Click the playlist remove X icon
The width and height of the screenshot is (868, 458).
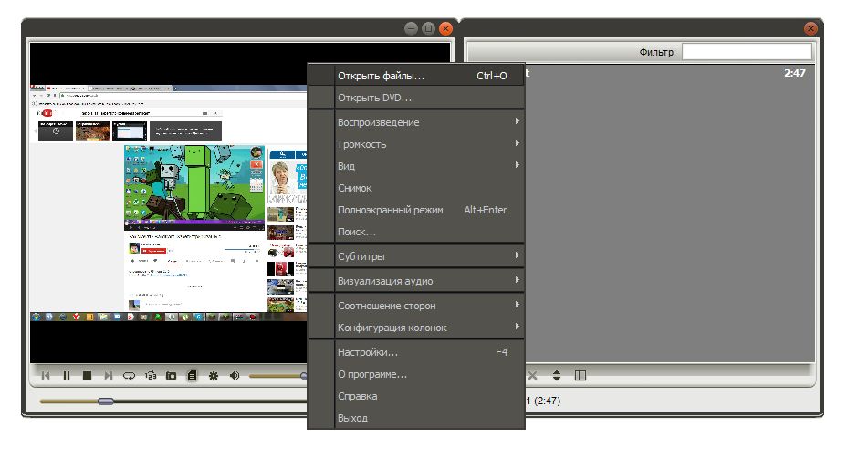coord(532,376)
